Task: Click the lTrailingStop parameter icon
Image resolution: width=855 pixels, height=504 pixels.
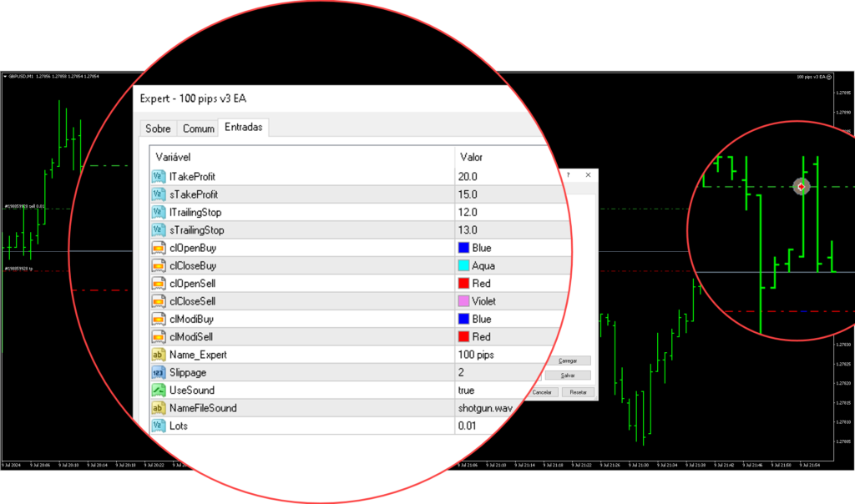Action: pyautogui.click(x=156, y=212)
